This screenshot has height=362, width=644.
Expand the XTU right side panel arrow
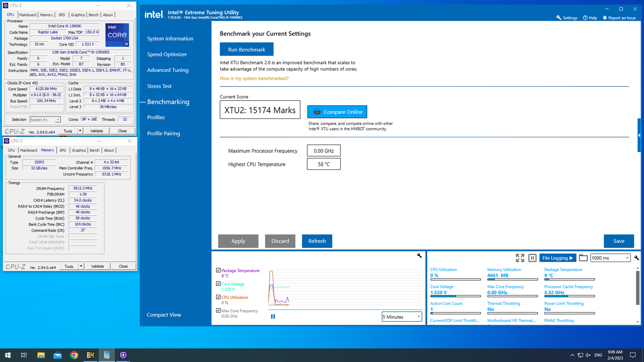pos(639,135)
